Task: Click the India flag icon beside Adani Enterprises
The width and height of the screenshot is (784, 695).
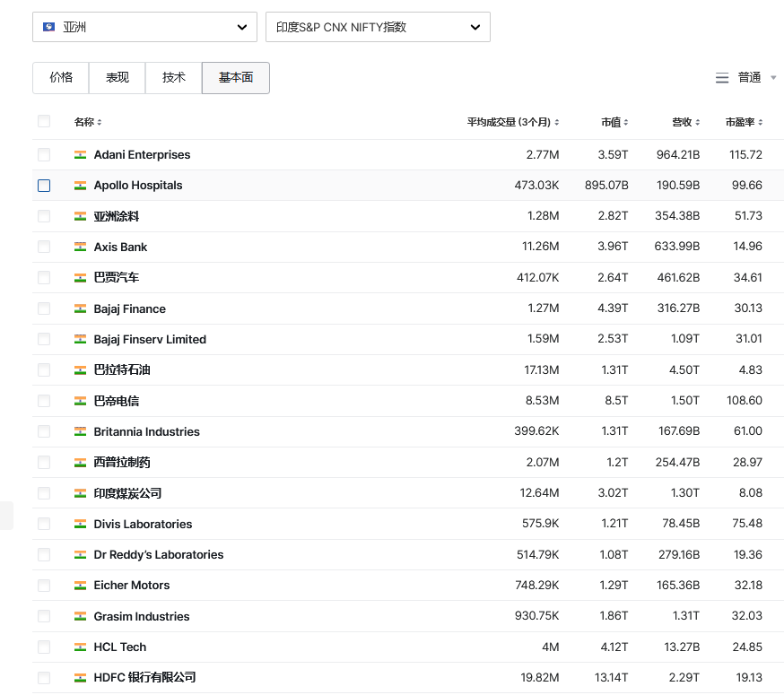Action: coord(80,155)
